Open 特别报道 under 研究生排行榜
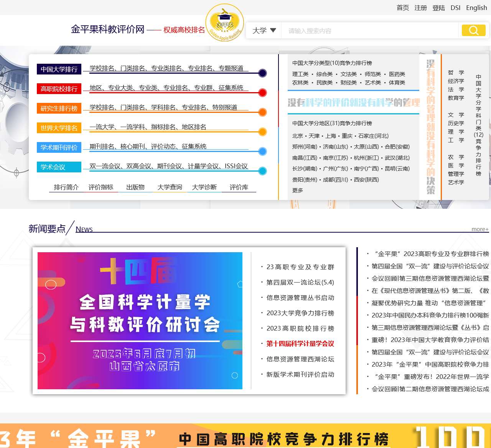The height and width of the screenshot is (448, 491). 225,107
